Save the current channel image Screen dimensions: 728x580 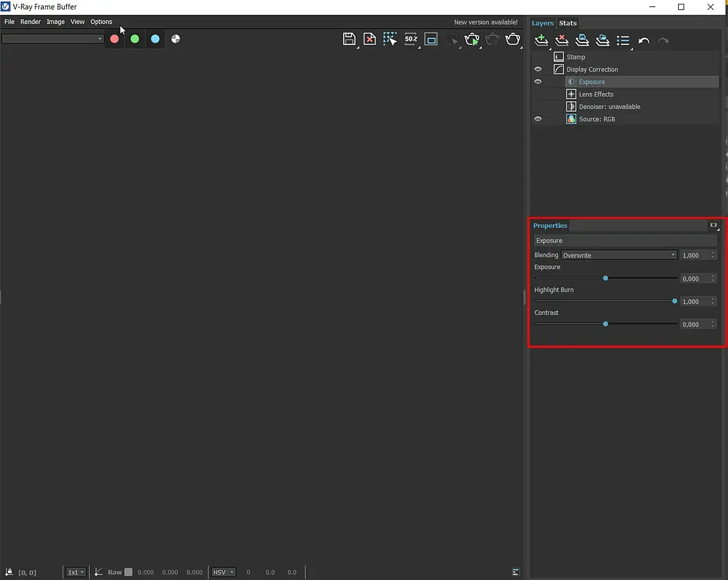pyautogui.click(x=349, y=39)
